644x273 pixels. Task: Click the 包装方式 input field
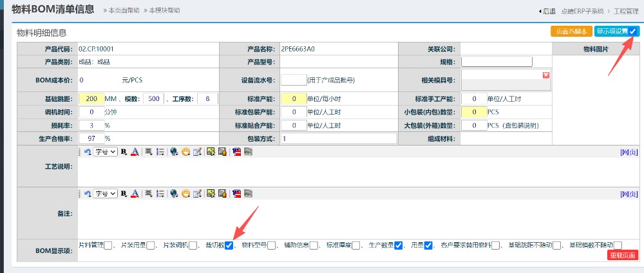(x=338, y=138)
